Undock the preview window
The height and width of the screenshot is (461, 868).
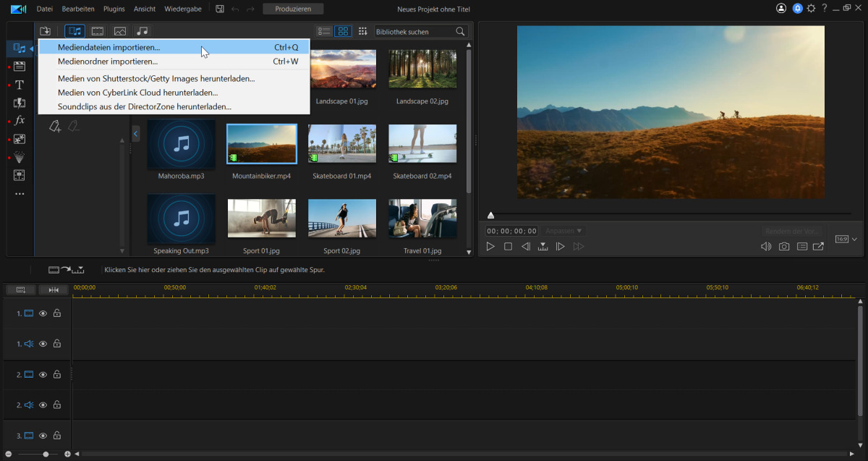point(818,247)
